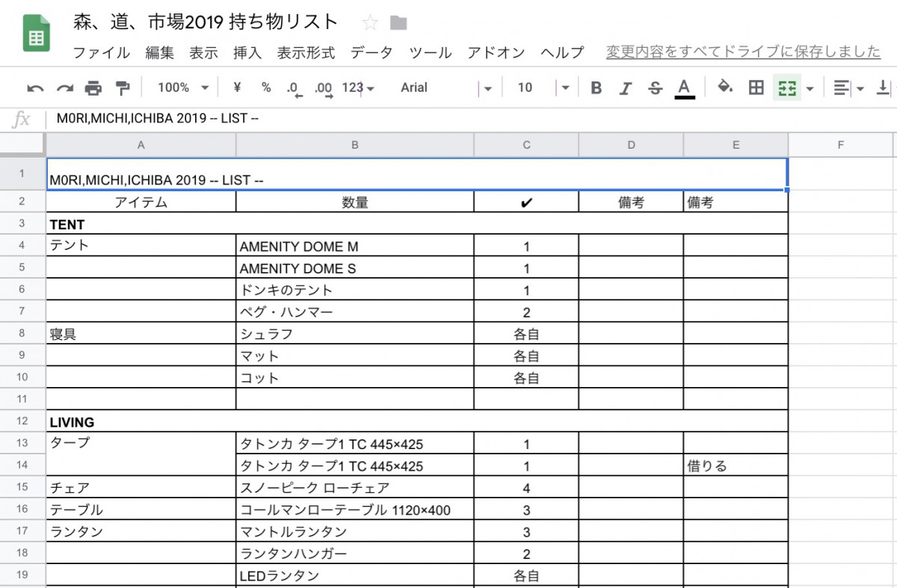Print the spreadsheet

(93, 88)
